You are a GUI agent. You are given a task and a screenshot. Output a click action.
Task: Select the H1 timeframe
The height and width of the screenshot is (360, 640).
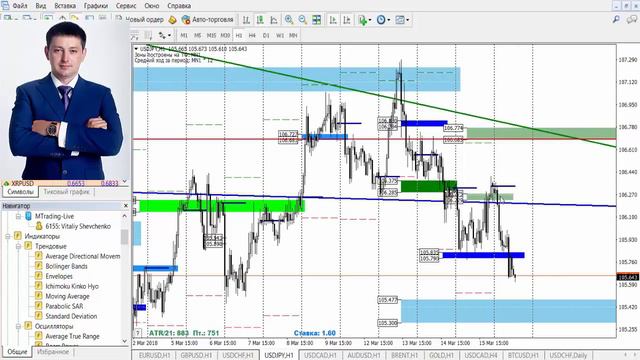tap(239, 36)
